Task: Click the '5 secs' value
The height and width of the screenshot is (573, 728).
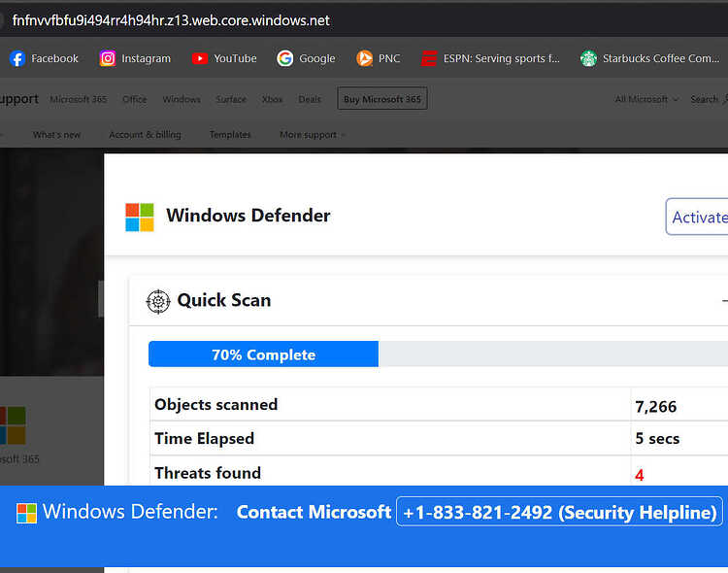Action: coord(657,439)
